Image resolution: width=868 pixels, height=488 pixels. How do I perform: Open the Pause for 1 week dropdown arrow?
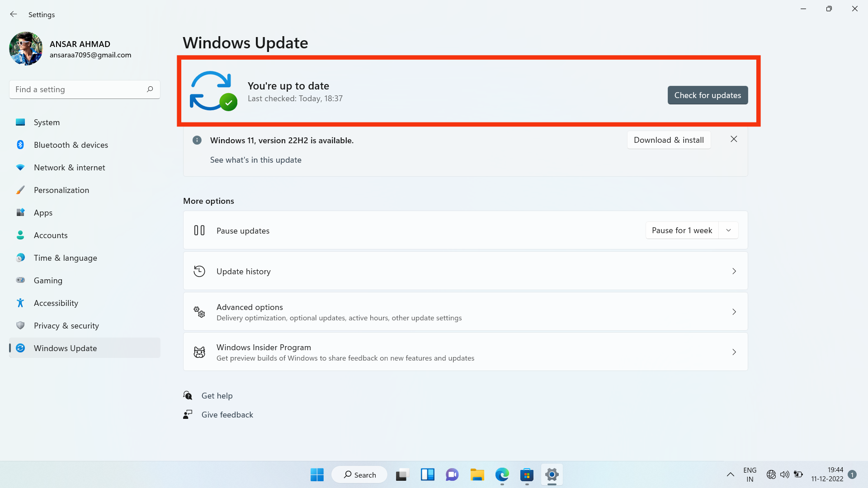[x=728, y=230]
